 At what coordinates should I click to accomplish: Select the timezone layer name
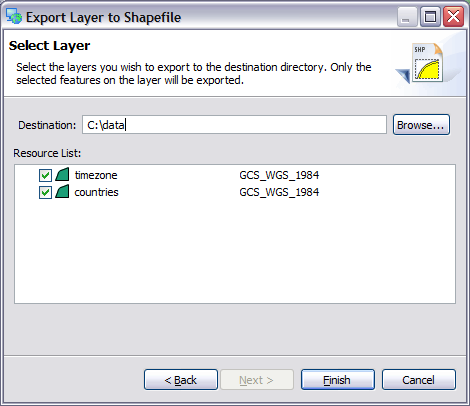click(x=96, y=175)
